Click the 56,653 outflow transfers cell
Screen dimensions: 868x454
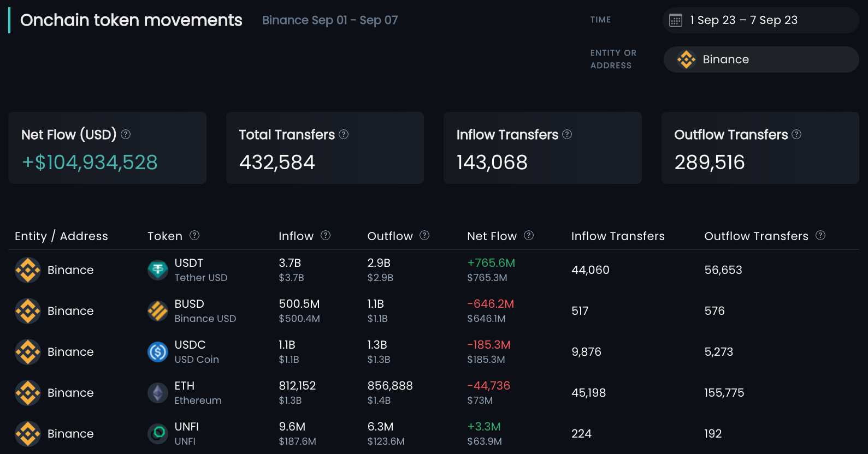tap(723, 270)
